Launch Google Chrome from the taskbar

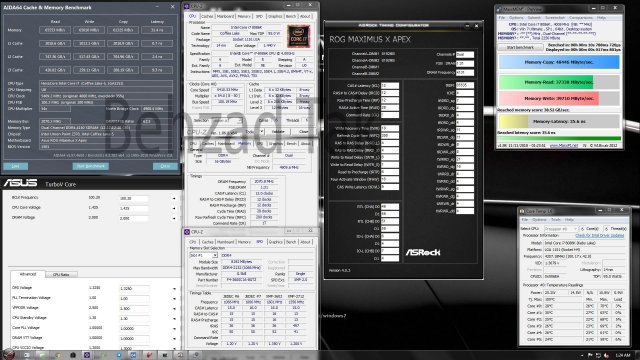(x=58, y=355)
